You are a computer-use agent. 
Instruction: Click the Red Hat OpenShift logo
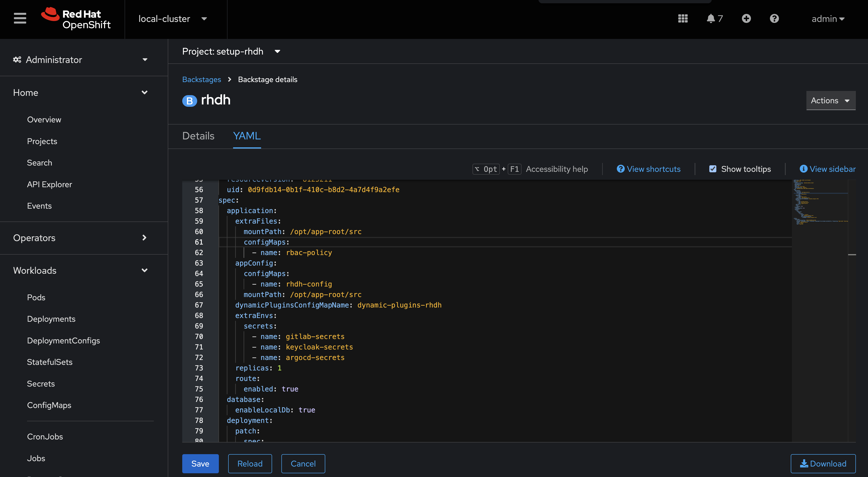tap(76, 19)
